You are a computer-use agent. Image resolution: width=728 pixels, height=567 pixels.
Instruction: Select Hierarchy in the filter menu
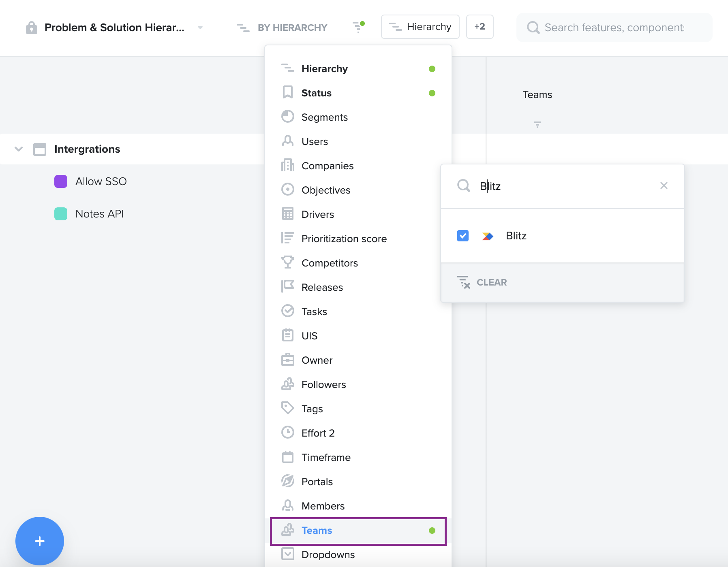[x=358, y=69]
